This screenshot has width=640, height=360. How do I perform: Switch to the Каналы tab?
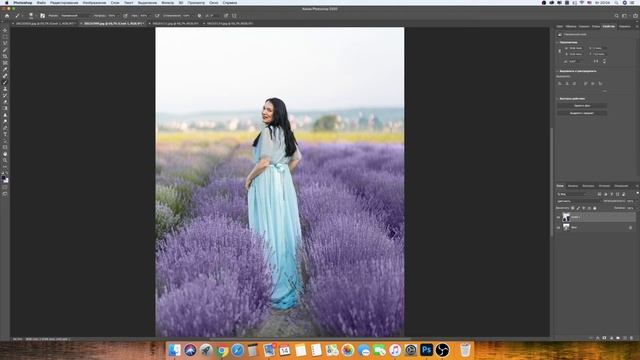coord(573,186)
